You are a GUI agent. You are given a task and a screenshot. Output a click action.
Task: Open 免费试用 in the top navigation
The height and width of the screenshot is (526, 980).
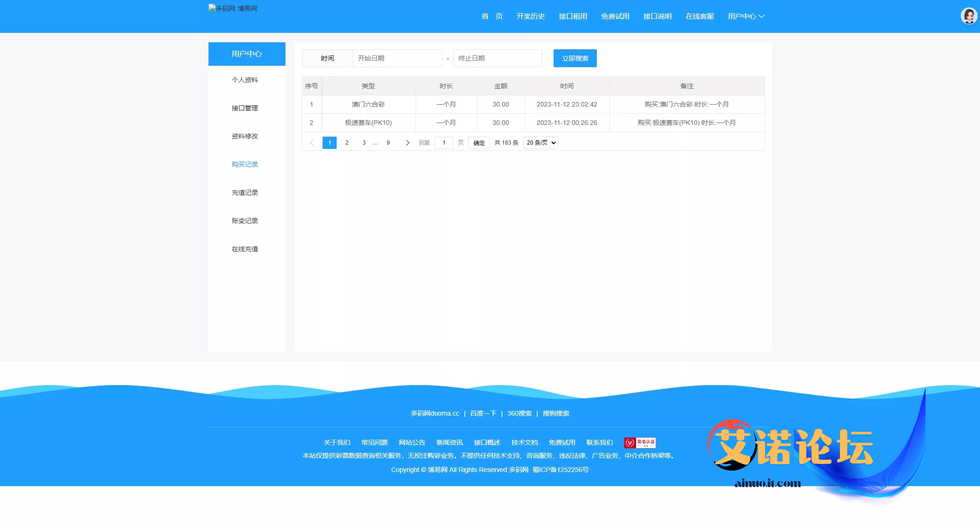pyautogui.click(x=615, y=16)
